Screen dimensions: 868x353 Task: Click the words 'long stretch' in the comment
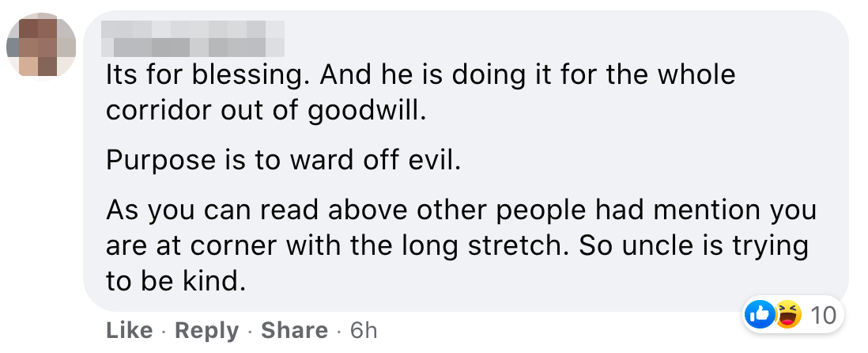point(491,245)
